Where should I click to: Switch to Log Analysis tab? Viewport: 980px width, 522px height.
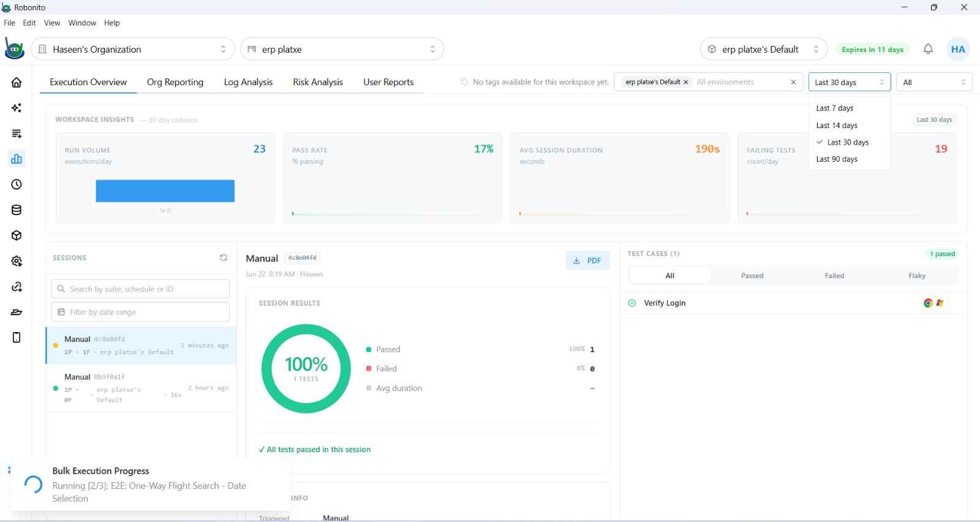coord(248,82)
